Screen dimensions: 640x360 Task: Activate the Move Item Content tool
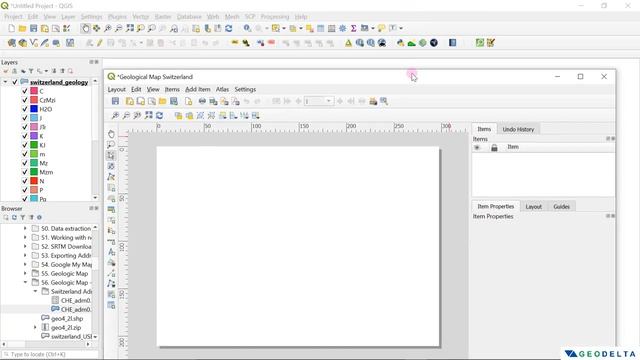111,166
